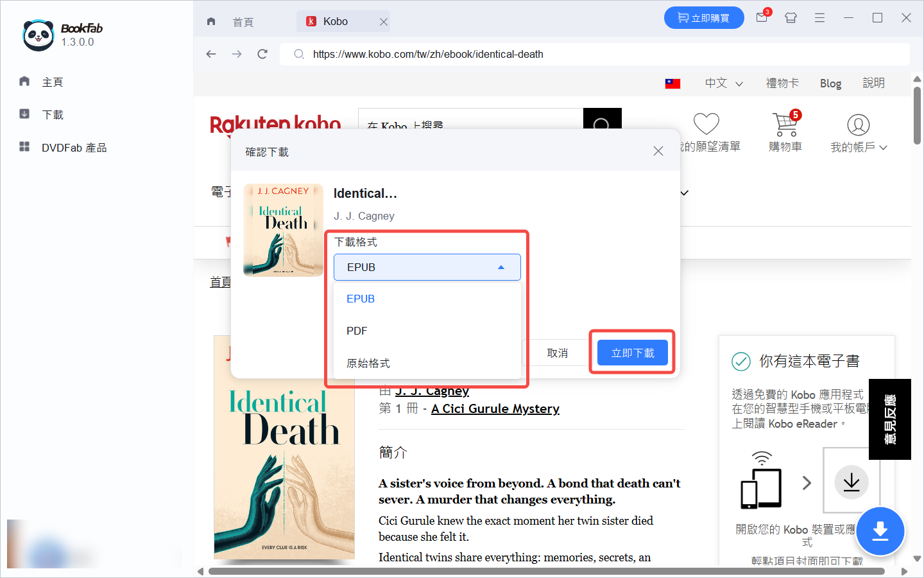
Task: Click the scrollbar up arrow
Action: click(x=918, y=78)
